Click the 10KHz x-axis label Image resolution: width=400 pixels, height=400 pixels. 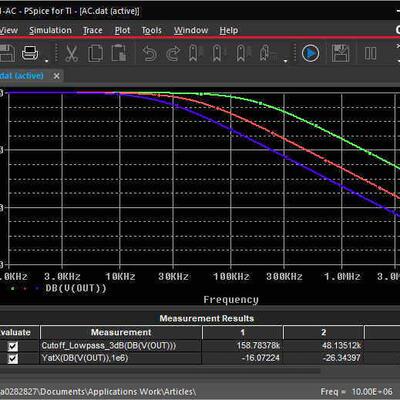point(120,277)
